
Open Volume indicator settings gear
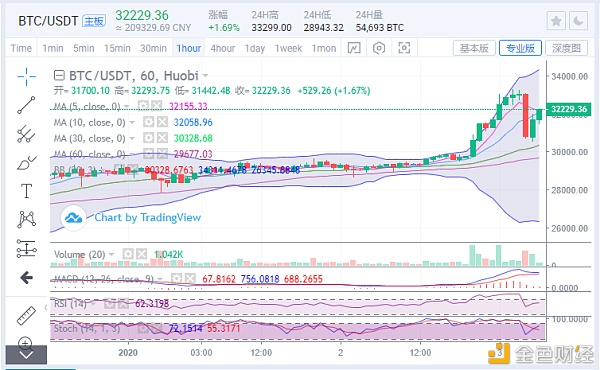click(128, 254)
